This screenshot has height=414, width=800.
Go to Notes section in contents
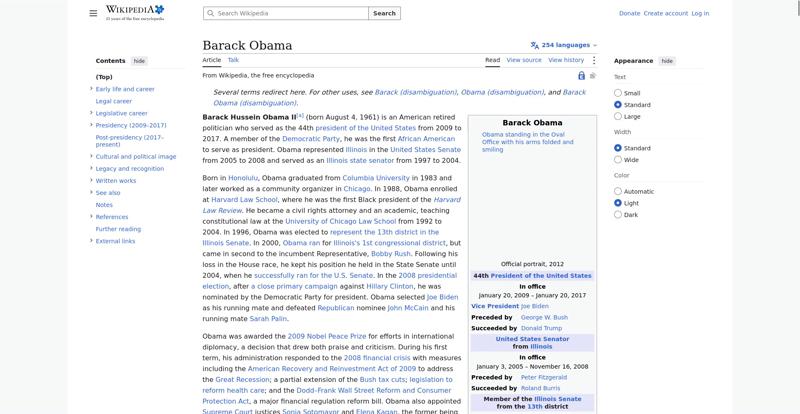(104, 205)
